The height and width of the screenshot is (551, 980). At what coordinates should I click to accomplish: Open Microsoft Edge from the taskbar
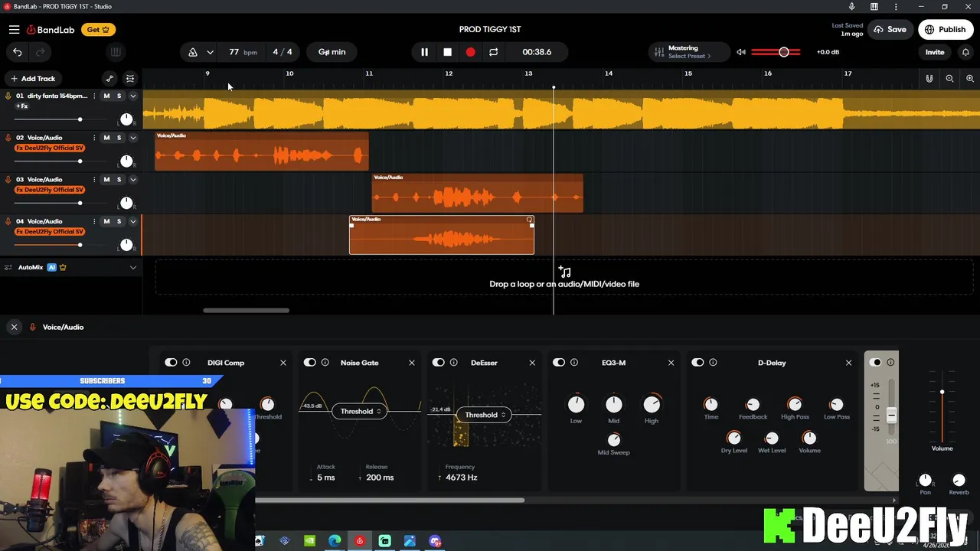(x=335, y=541)
